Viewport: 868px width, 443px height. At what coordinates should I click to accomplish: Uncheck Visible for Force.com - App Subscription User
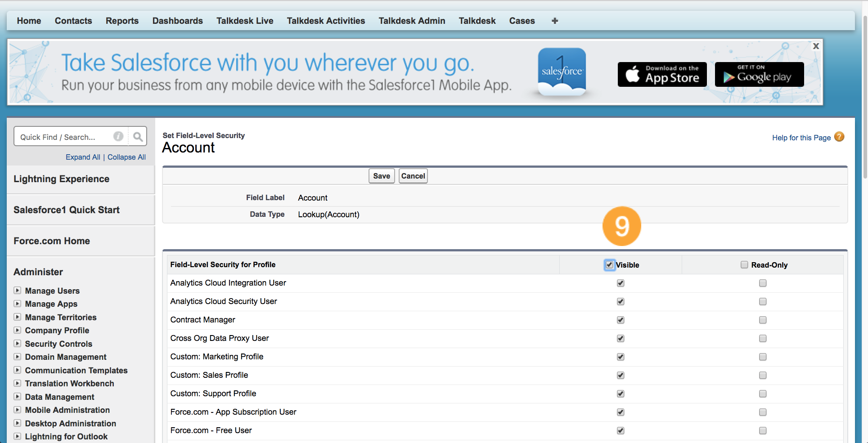click(x=621, y=412)
